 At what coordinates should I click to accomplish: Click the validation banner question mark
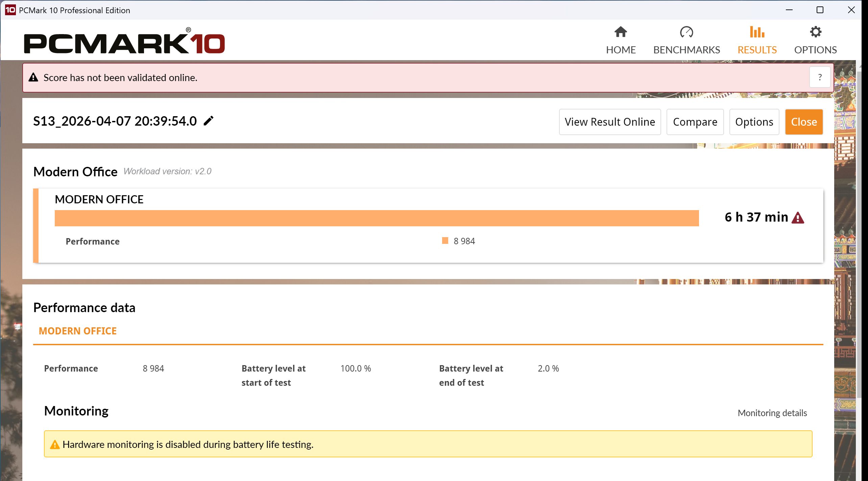coord(820,77)
